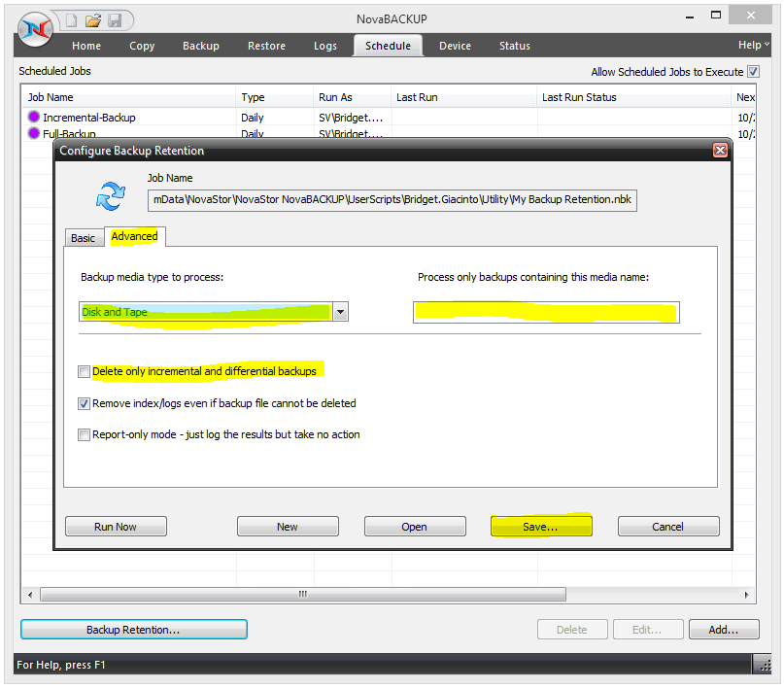Switch to the Restore ribbon tab
The width and height of the screenshot is (784, 688).
coord(265,45)
